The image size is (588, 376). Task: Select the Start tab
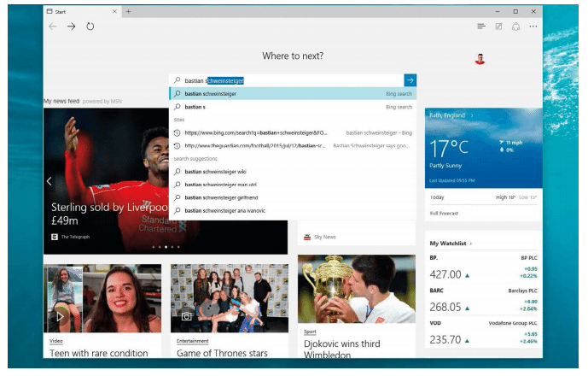click(82, 12)
